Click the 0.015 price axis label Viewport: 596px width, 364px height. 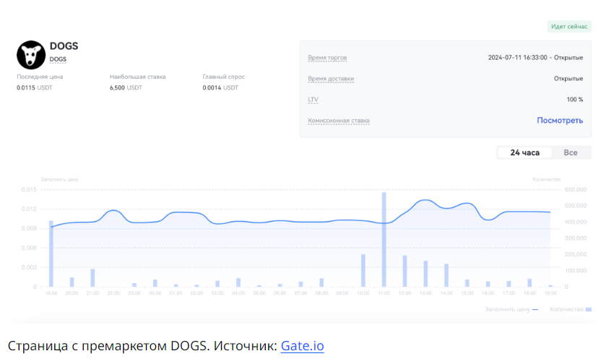click(30, 190)
